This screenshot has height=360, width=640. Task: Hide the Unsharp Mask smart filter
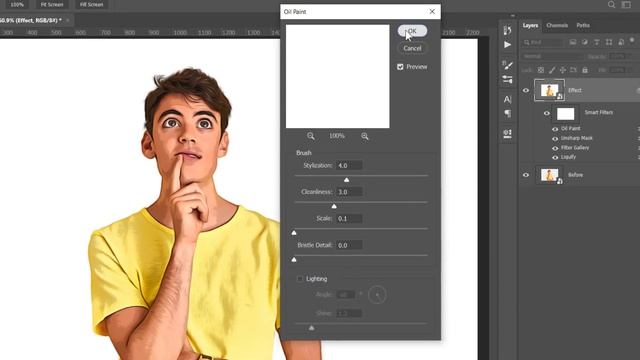[x=555, y=138]
